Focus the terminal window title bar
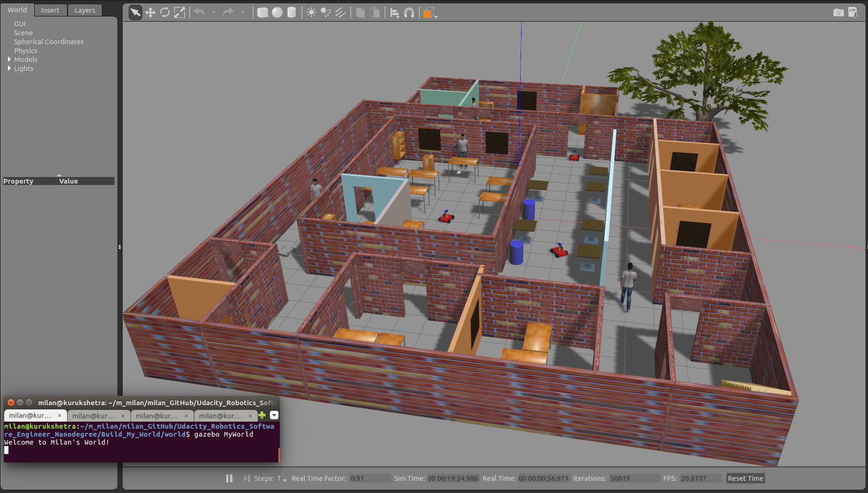868x493 pixels. coord(142,402)
